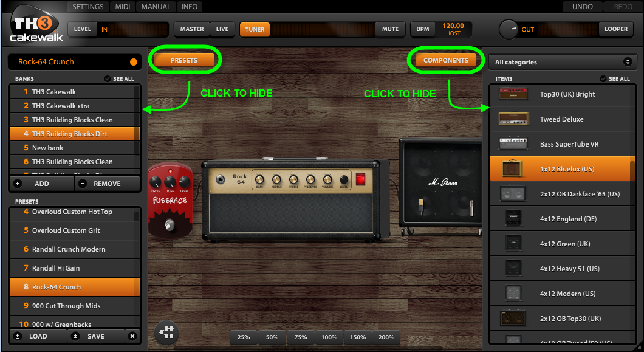This screenshot has width=644, height=352.
Task: Click the orange preset modified indicator dot
Action: click(x=134, y=62)
